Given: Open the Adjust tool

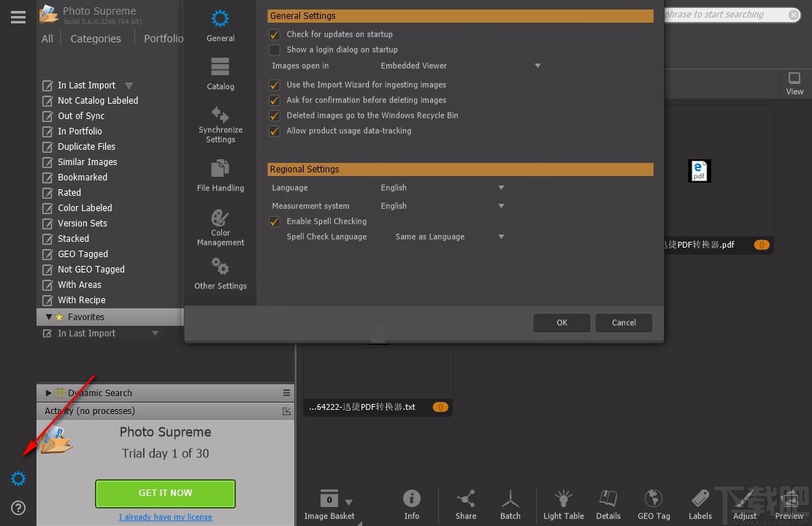Looking at the screenshot, I should coord(745,504).
